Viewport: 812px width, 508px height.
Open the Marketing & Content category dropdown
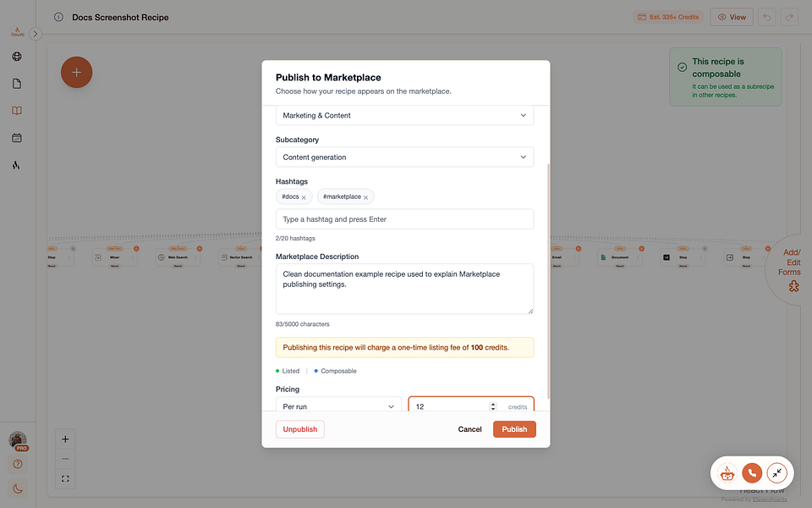[404, 115]
